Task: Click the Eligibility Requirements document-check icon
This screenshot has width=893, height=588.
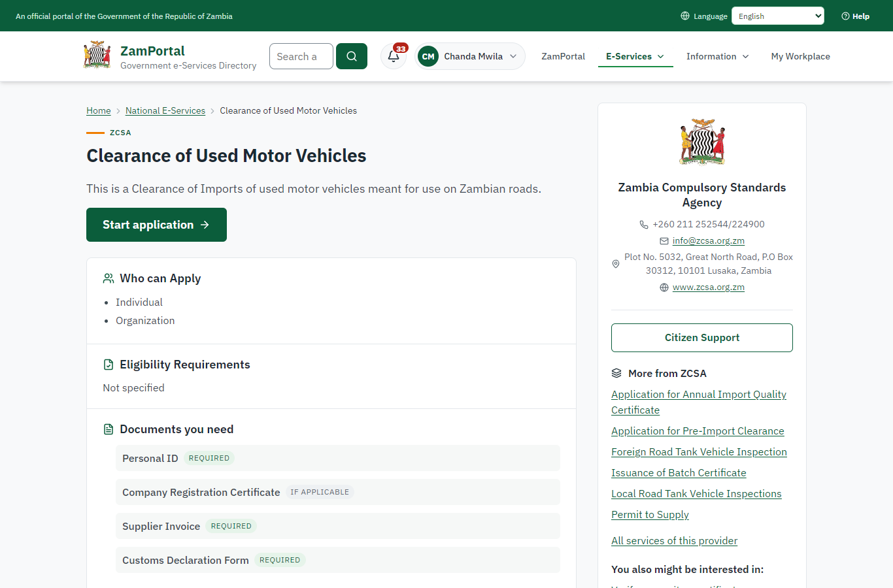Action: click(x=109, y=365)
